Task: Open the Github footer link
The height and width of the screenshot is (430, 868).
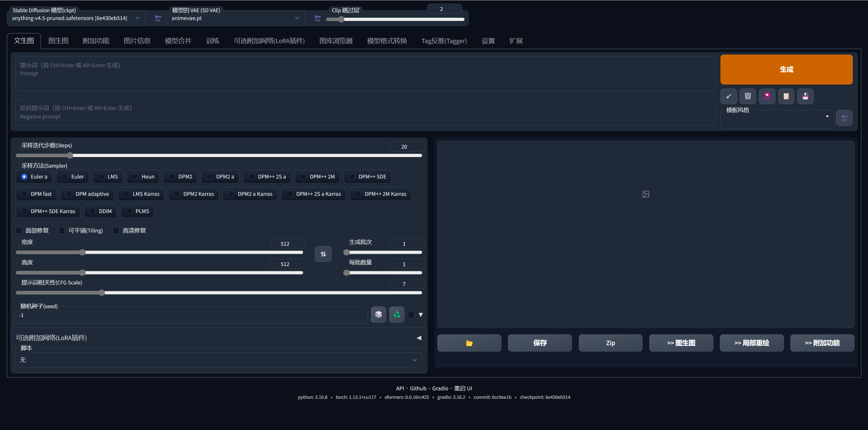Action: (x=418, y=389)
